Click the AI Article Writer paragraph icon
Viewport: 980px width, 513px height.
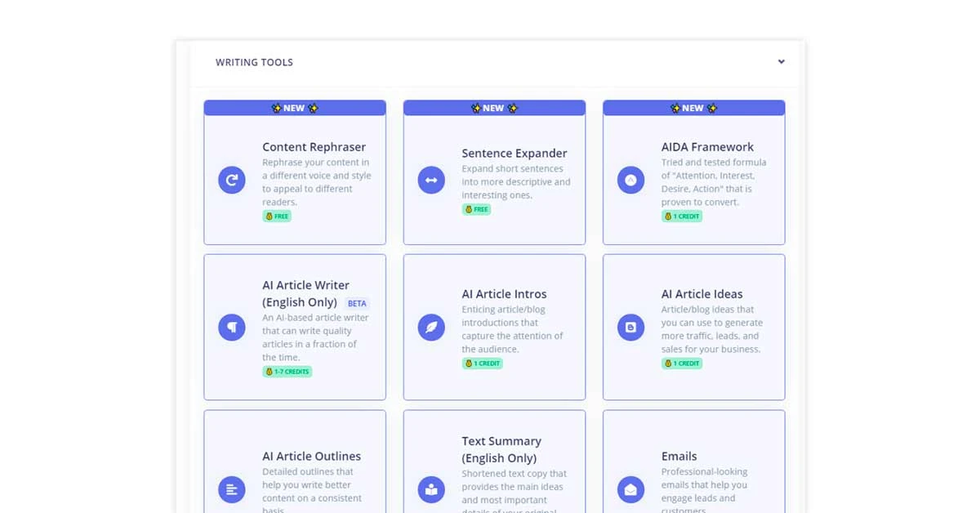[x=231, y=327]
